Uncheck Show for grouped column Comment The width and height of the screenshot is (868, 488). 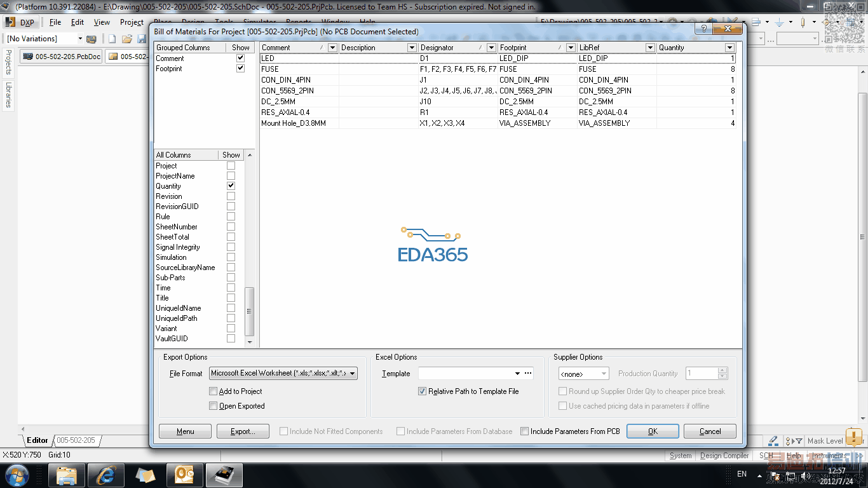pos(240,58)
